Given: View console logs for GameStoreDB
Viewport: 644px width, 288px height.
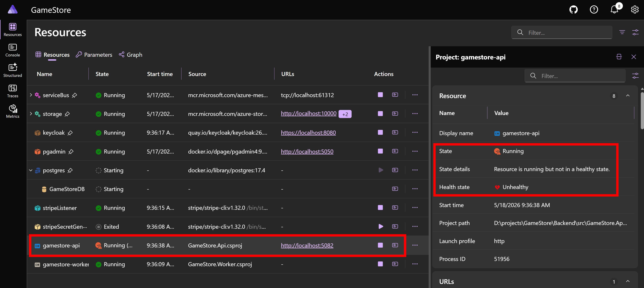Looking at the screenshot, I should (395, 189).
